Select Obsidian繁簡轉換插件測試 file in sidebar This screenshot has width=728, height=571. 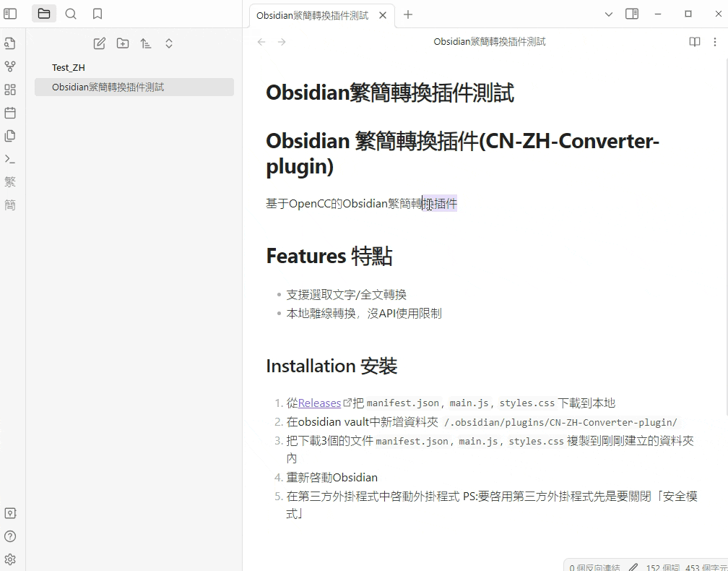(x=134, y=87)
